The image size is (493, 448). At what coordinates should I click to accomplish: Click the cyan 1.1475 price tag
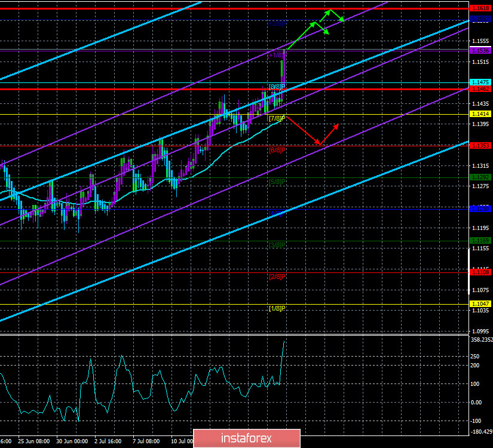coord(480,82)
